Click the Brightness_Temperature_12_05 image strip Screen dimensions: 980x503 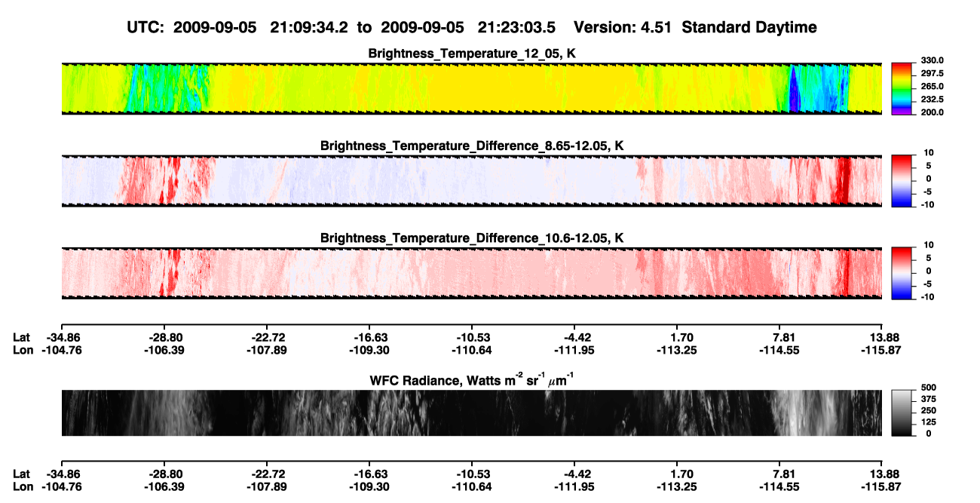pyautogui.click(x=471, y=88)
